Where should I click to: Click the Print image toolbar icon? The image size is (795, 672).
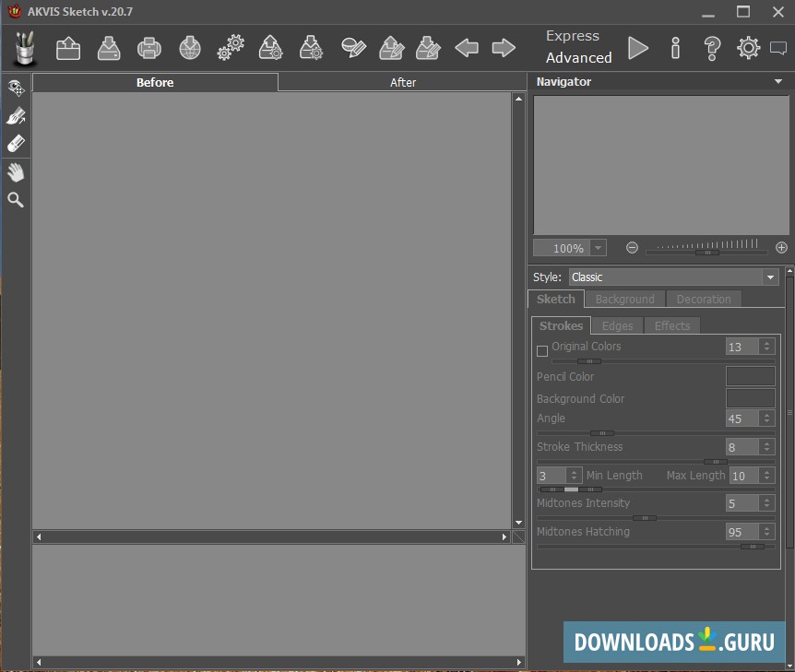(148, 48)
